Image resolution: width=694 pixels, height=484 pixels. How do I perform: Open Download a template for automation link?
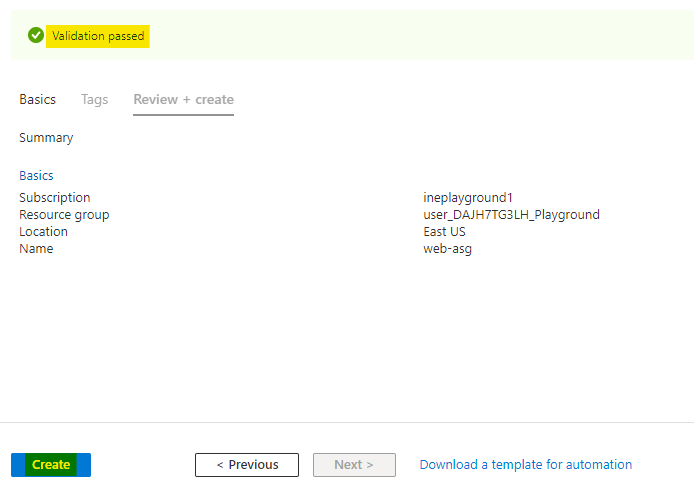[525, 465]
